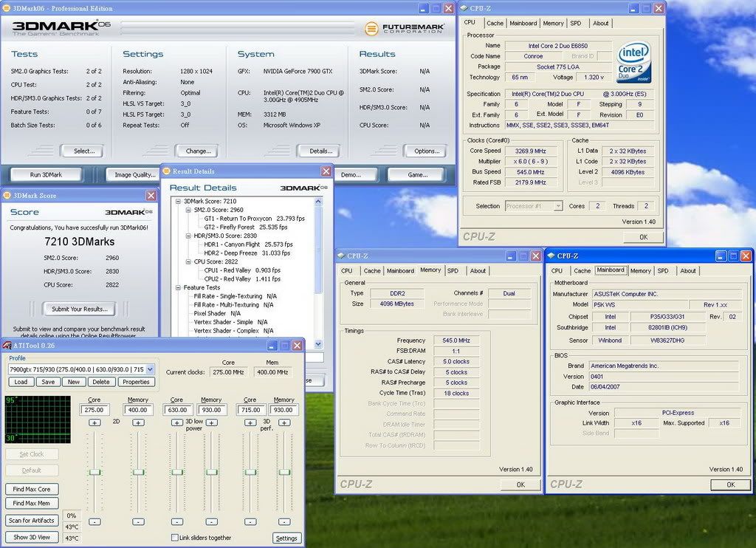Click Load profile button in ATITool
Image resolution: width=756 pixels, height=548 pixels.
click(x=21, y=382)
